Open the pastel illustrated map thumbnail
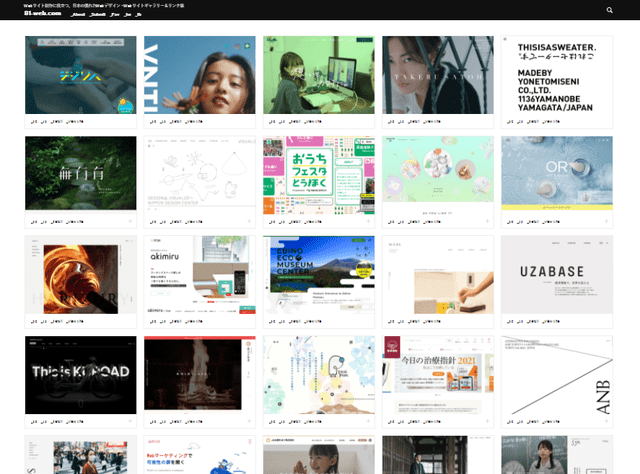 pos(319,375)
